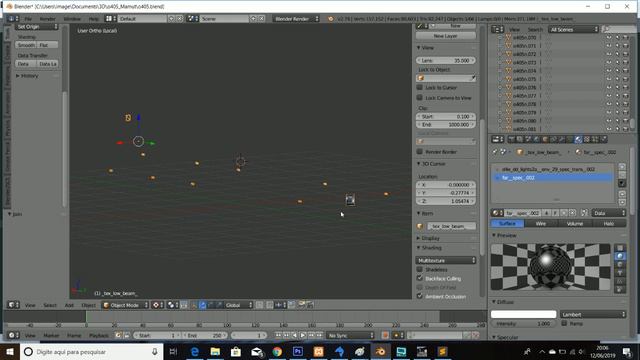Image resolution: width=640 pixels, height=360 pixels.
Task: Click the Data La button
Action: (48, 64)
